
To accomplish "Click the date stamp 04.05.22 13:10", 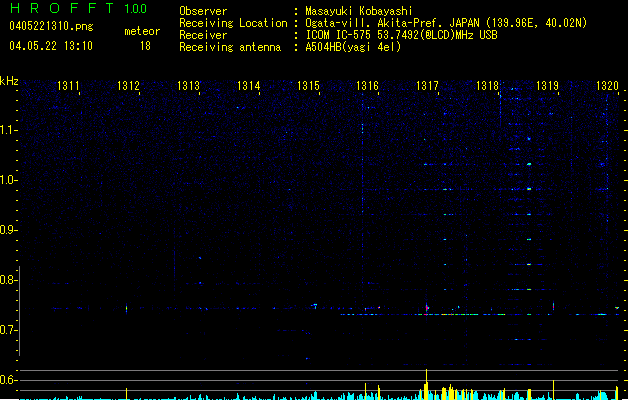I will pos(51,46).
